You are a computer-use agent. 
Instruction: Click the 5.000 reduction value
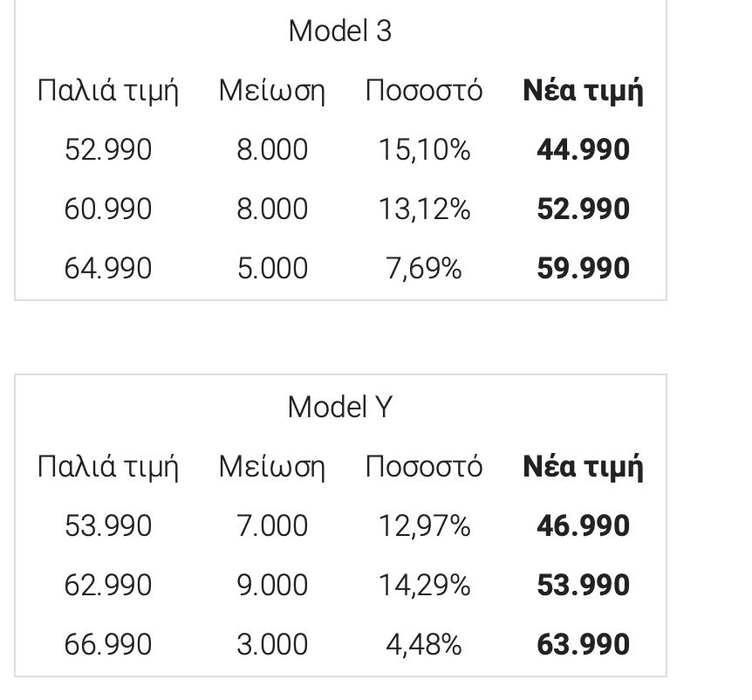272,268
